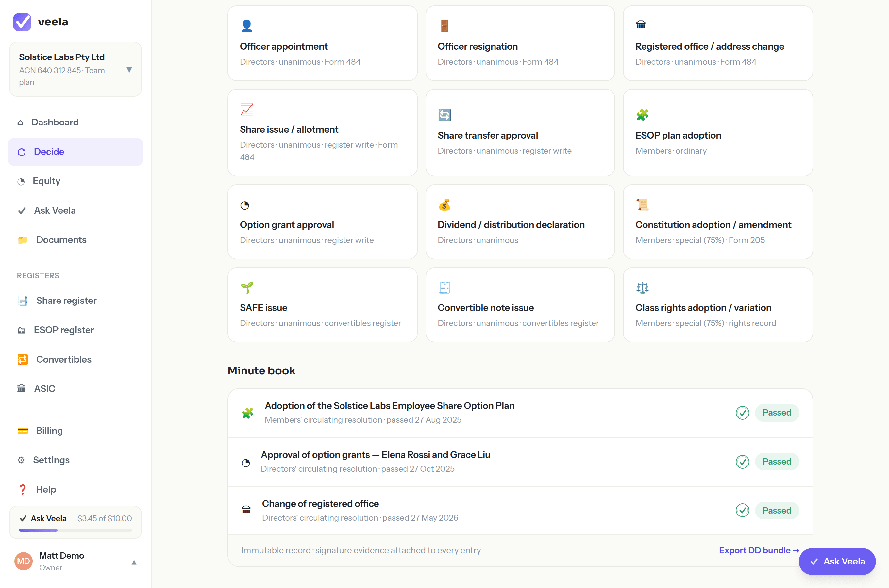Click the Convertible note receipt icon

[x=444, y=287]
